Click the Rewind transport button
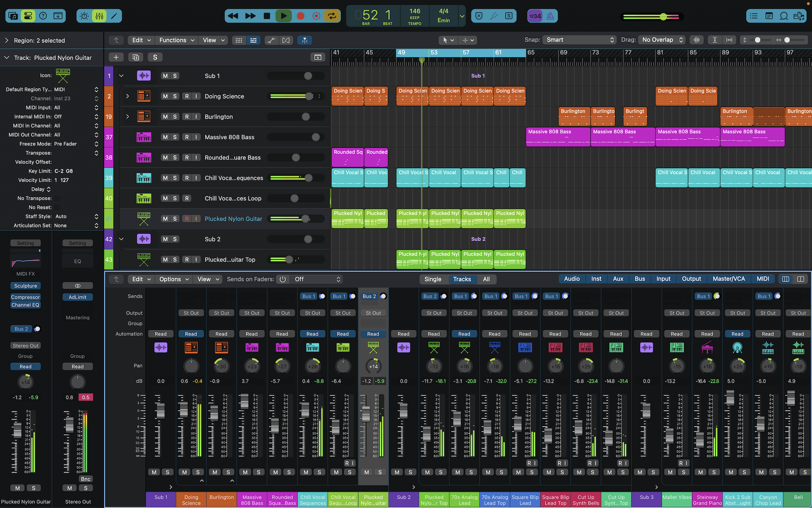The width and height of the screenshot is (812, 508). point(233,16)
